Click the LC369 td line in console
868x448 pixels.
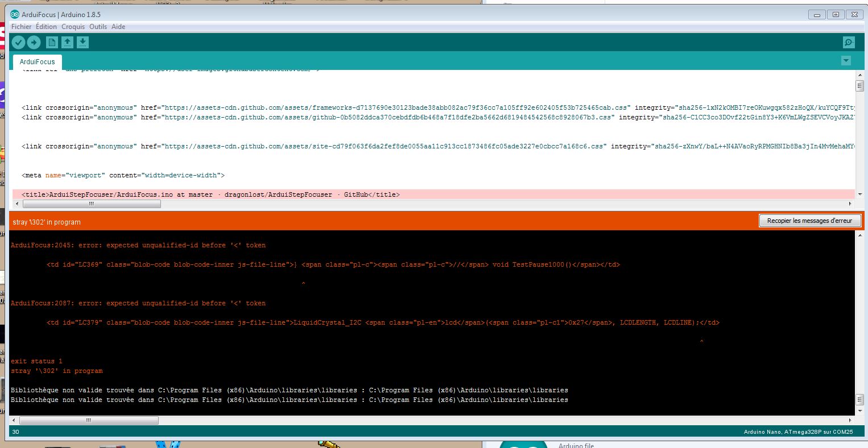[x=333, y=264]
